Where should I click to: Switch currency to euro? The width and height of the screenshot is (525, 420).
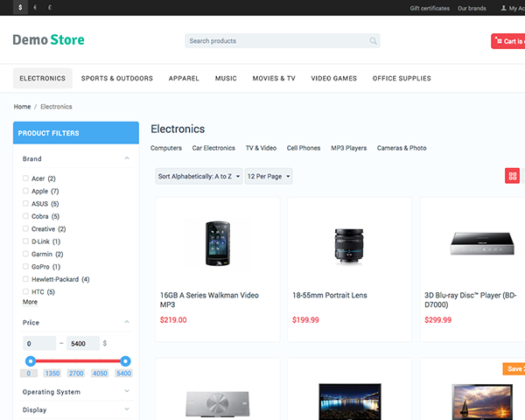pos(35,7)
